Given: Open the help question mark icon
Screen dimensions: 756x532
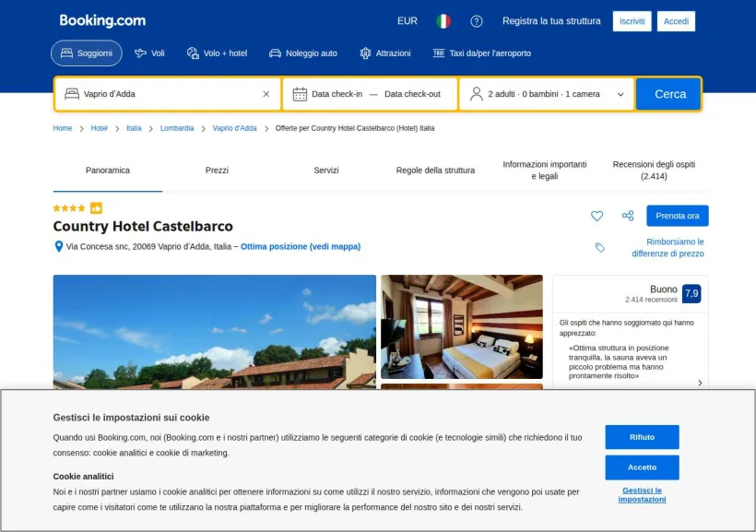Looking at the screenshot, I should click(x=477, y=21).
